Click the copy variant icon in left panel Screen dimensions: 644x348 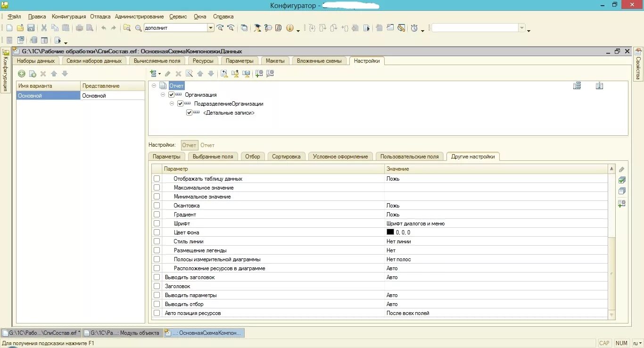click(33, 74)
